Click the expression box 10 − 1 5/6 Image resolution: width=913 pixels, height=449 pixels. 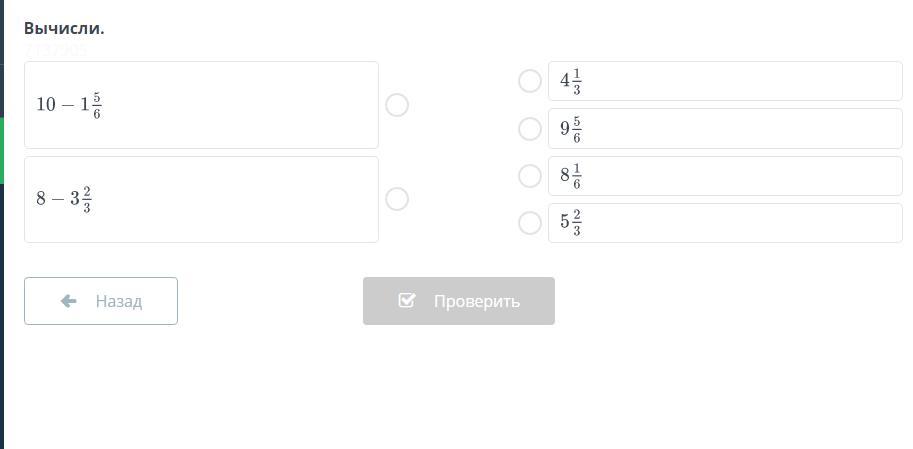[201, 105]
